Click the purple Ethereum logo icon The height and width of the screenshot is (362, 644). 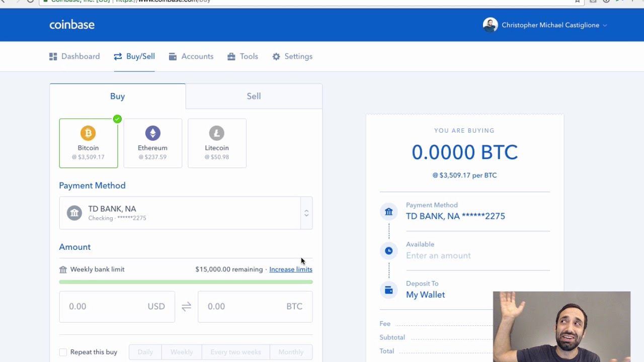point(153,133)
